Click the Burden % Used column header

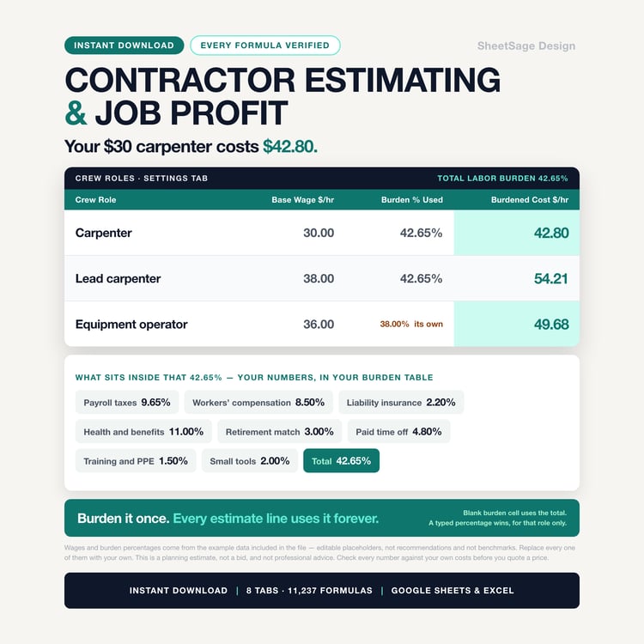[412, 200]
